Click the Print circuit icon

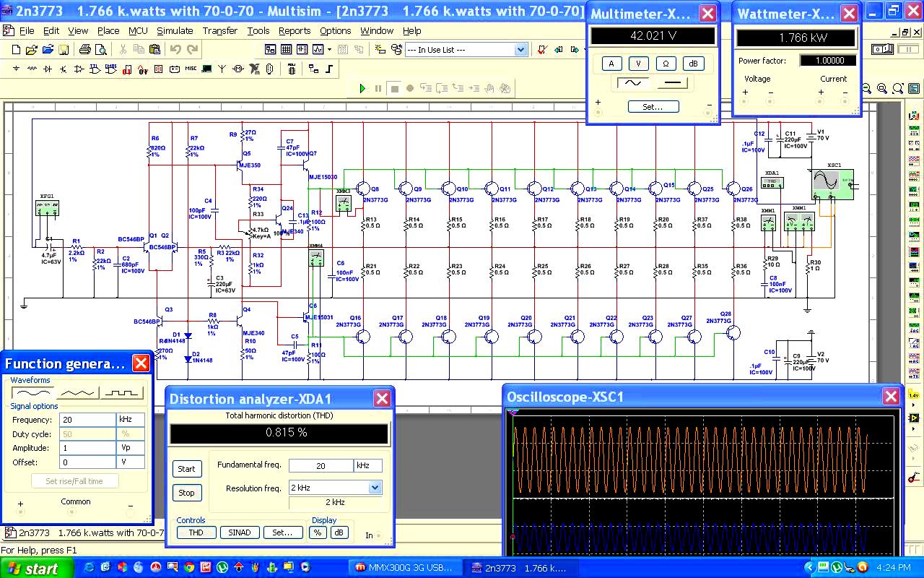click(x=85, y=50)
